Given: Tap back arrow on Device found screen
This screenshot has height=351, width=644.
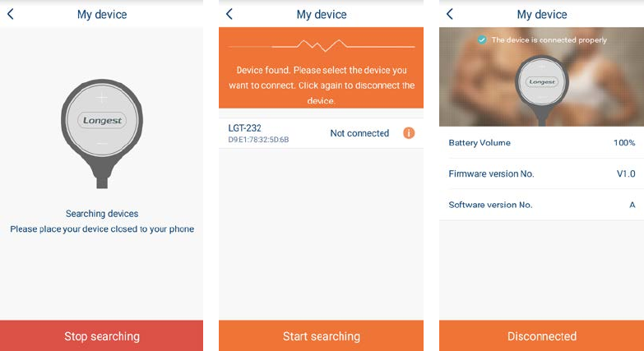Looking at the screenshot, I should pyautogui.click(x=229, y=14).
